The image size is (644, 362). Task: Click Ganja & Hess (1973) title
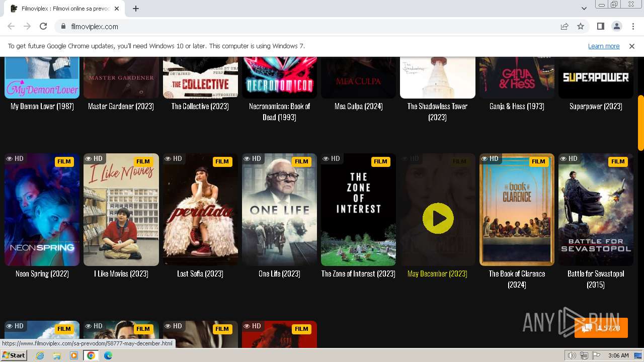click(x=517, y=106)
